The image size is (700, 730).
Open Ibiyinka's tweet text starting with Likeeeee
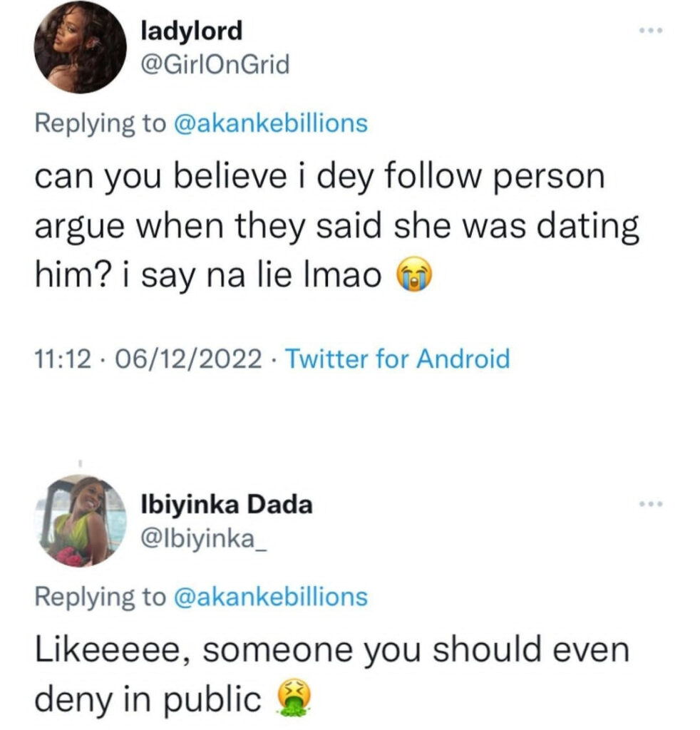pyautogui.click(x=331, y=651)
